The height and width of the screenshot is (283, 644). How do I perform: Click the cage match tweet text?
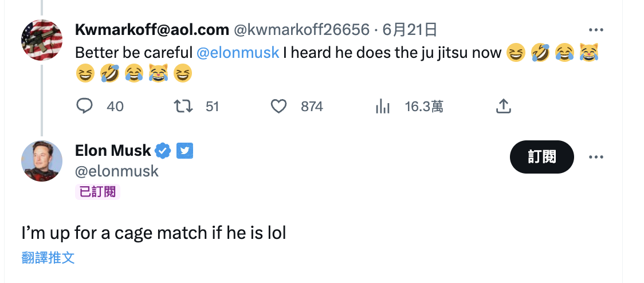(x=154, y=233)
